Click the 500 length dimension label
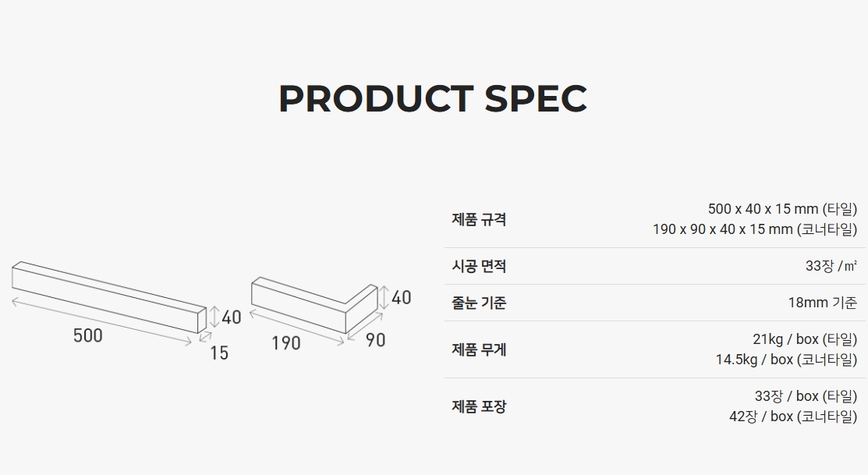Image resolution: width=868 pixels, height=475 pixels. click(87, 335)
